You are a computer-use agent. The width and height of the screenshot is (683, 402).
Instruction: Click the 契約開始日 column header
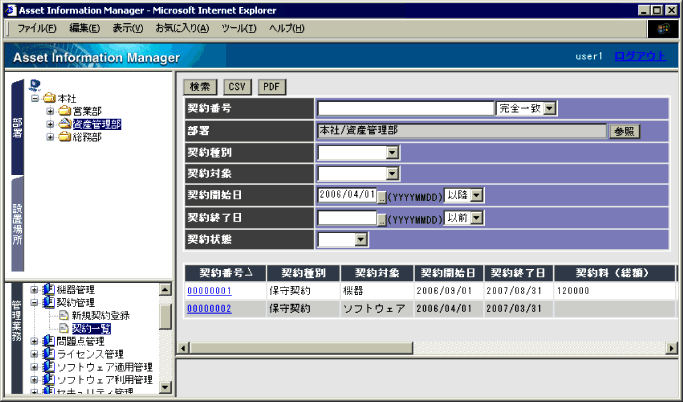448,273
